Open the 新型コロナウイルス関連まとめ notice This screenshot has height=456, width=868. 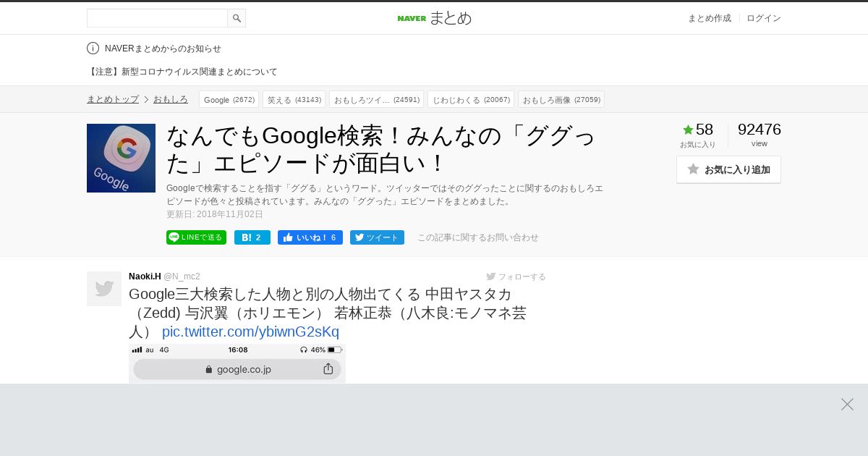coord(182,72)
